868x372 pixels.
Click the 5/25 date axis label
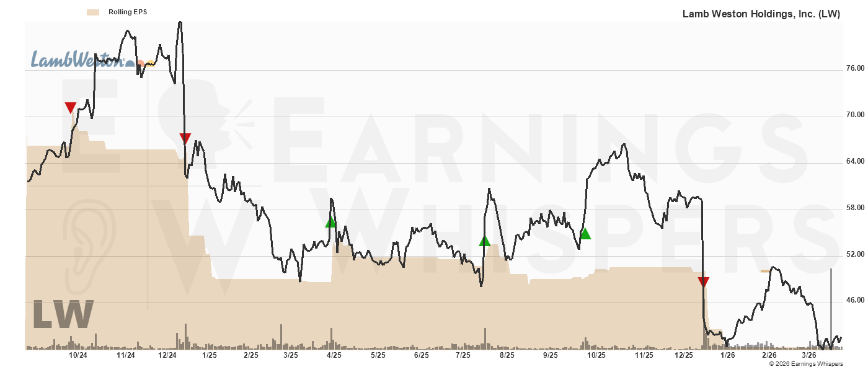click(x=378, y=355)
